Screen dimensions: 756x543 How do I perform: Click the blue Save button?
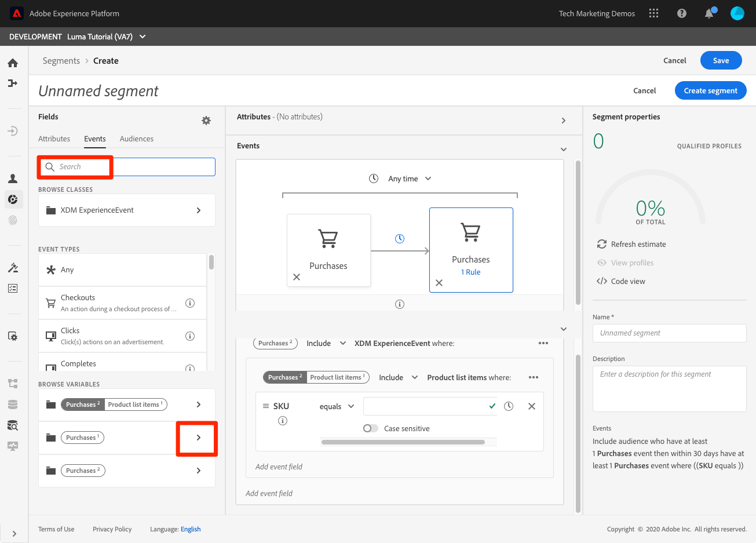tap(721, 60)
